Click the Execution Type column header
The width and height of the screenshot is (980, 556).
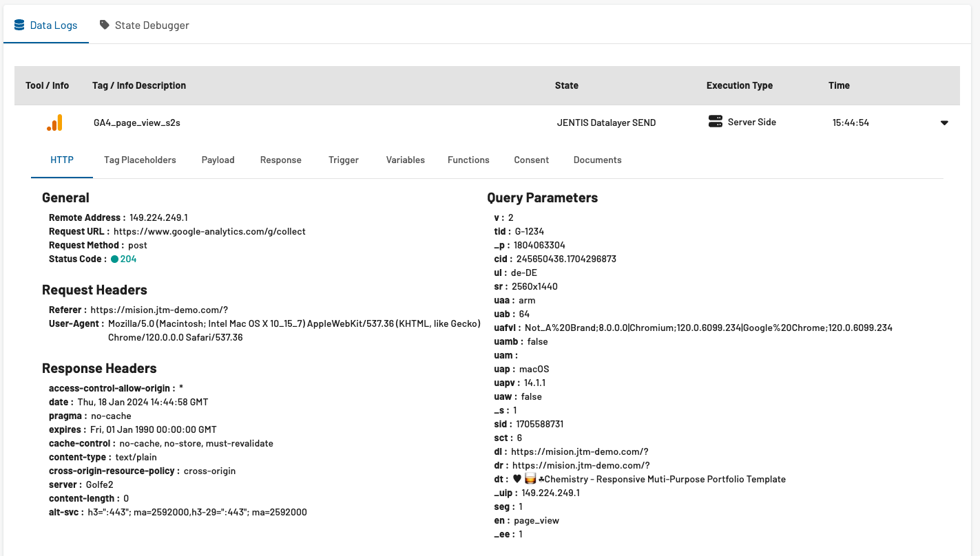coord(740,85)
